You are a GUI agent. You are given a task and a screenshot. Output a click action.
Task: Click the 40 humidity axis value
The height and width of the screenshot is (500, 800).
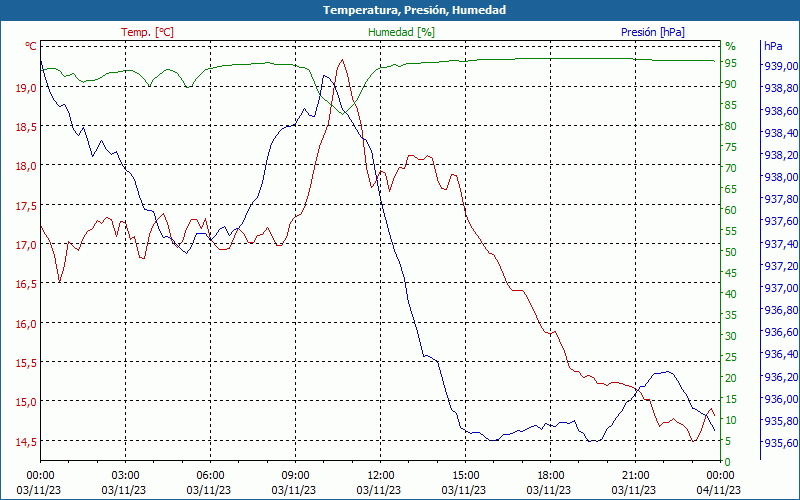click(731, 294)
